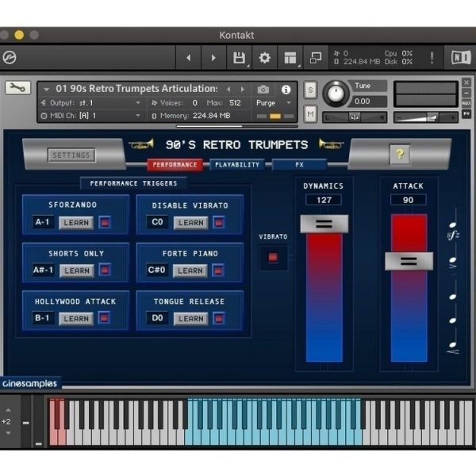Click the Tune value 0.00 field

(x=369, y=102)
